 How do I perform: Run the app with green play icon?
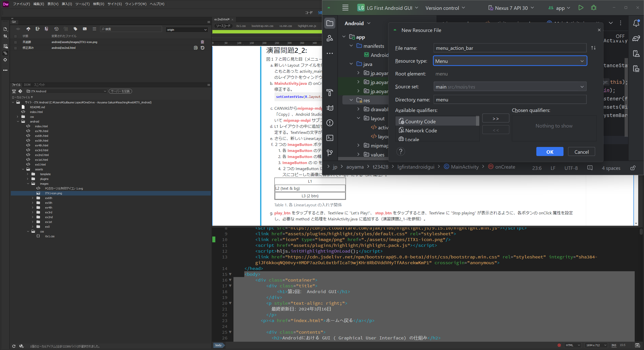(581, 8)
